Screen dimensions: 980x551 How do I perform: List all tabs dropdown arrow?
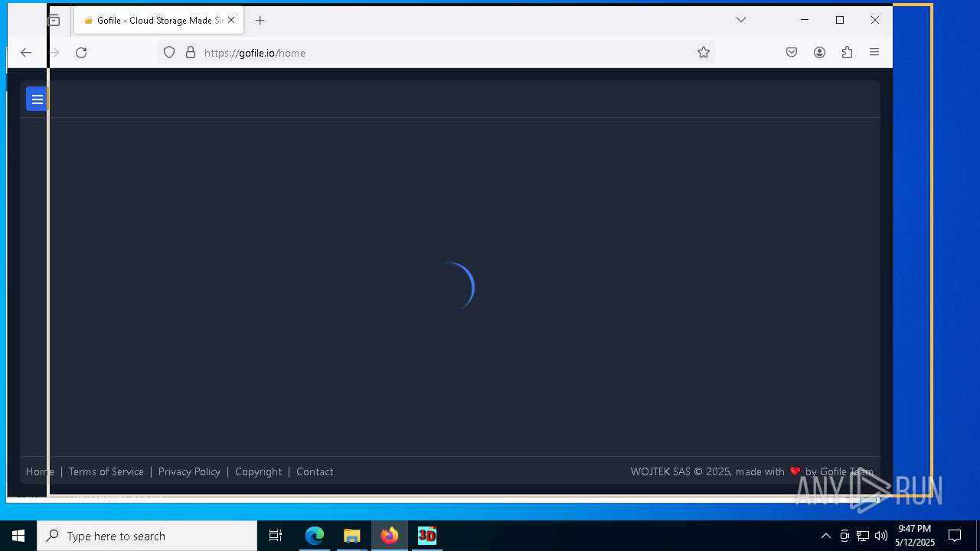[x=740, y=20]
